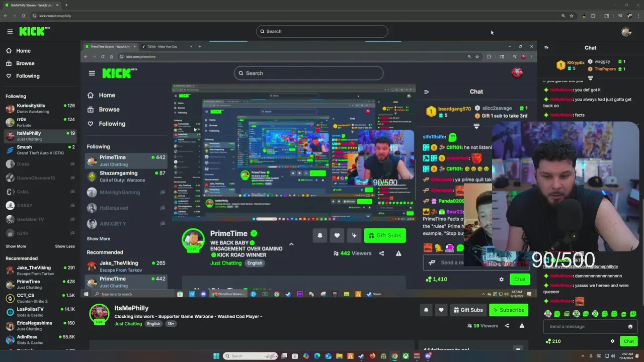Click the bell notification icon for ItsMePhilly
Screen dimensions: 644x362
[x=426, y=310]
